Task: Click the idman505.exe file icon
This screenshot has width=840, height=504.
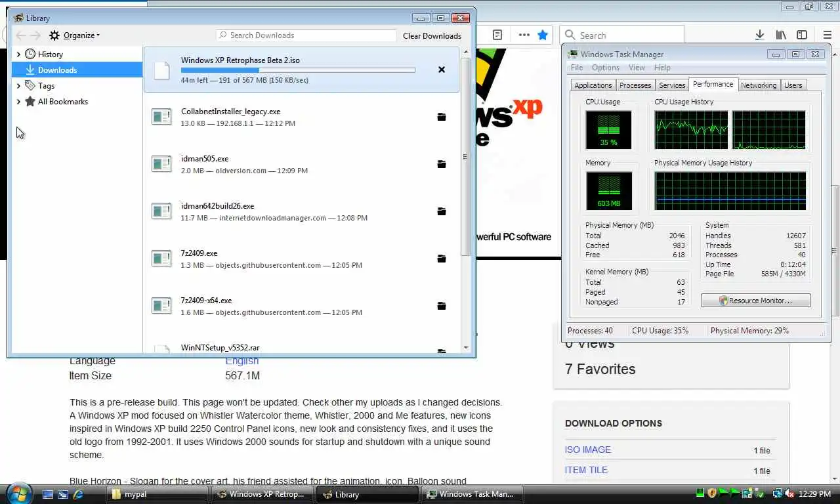Action: (x=161, y=164)
